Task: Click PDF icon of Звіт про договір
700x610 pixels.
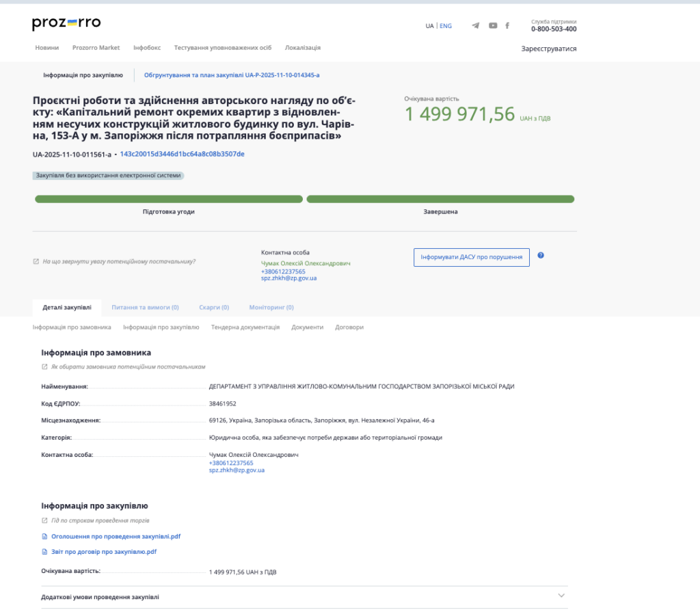Action: coord(45,552)
